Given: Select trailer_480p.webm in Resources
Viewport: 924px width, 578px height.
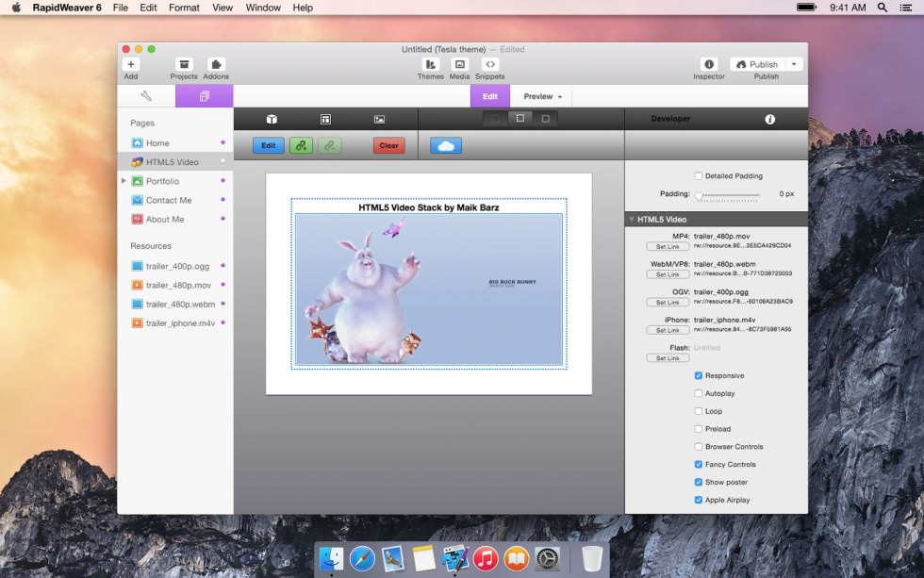Looking at the screenshot, I should [175, 304].
